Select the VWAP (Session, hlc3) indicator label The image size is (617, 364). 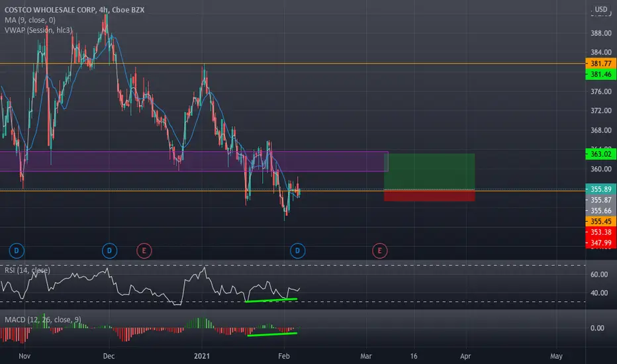[38, 30]
